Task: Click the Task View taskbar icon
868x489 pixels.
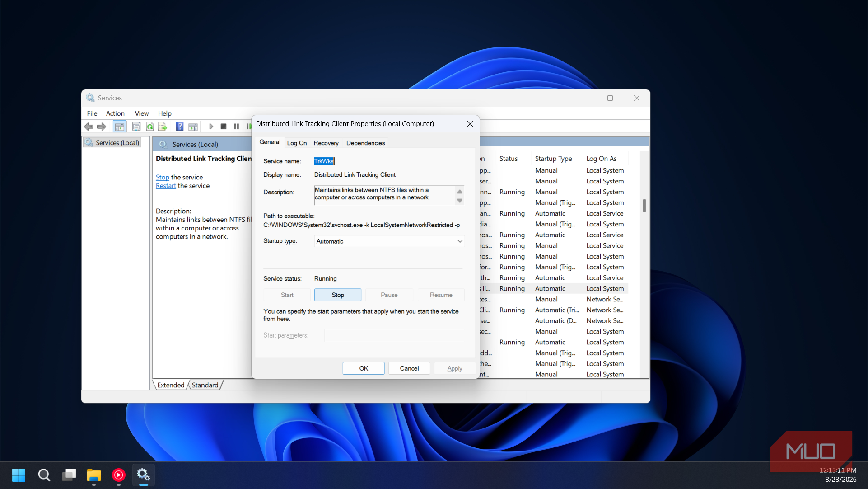Action: coord(69,475)
